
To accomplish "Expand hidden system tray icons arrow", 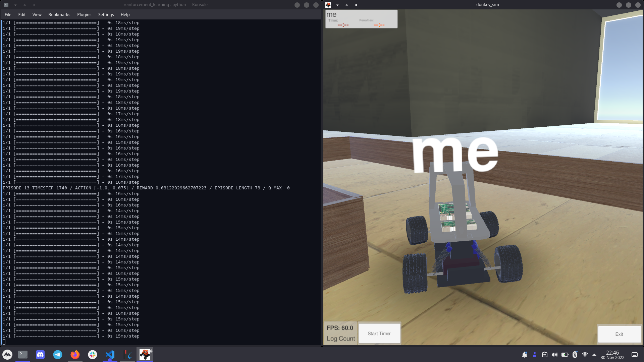I will [594, 355].
